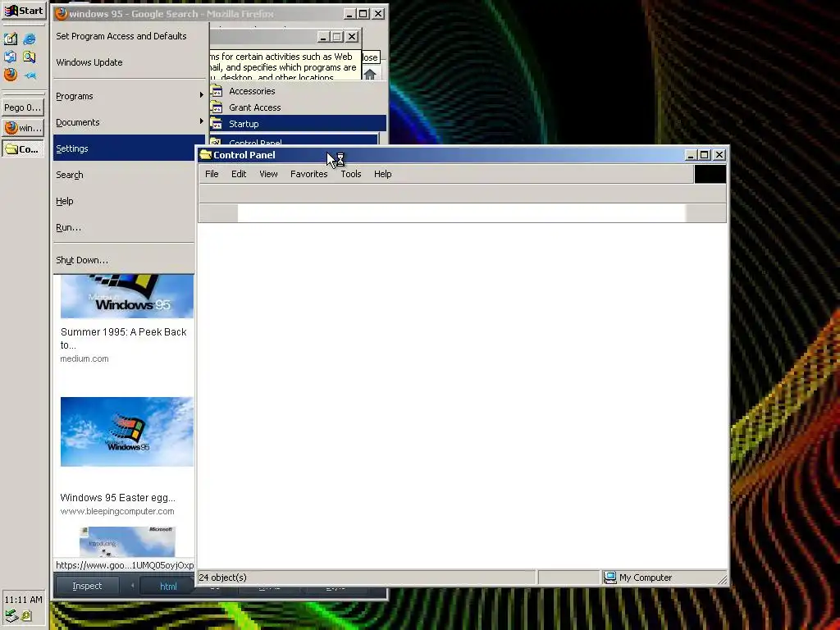
Task: Open Tools menu in Control Panel
Action: pyautogui.click(x=351, y=174)
